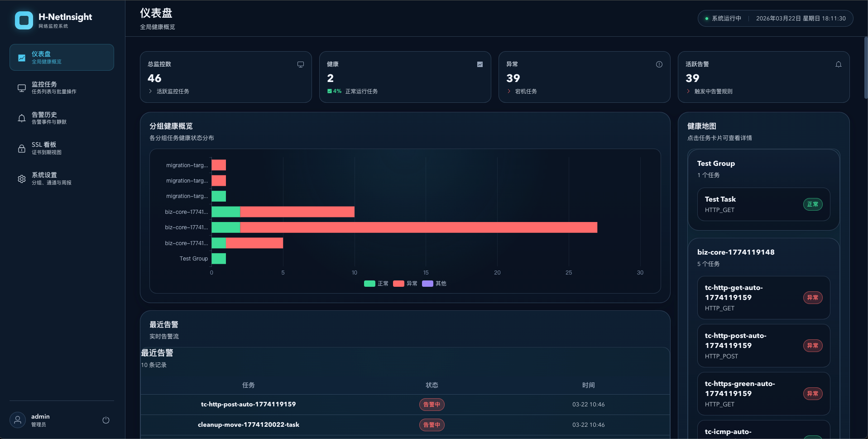Click the power logout icon
Screen dimensions: 868x439
[x=106, y=420]
